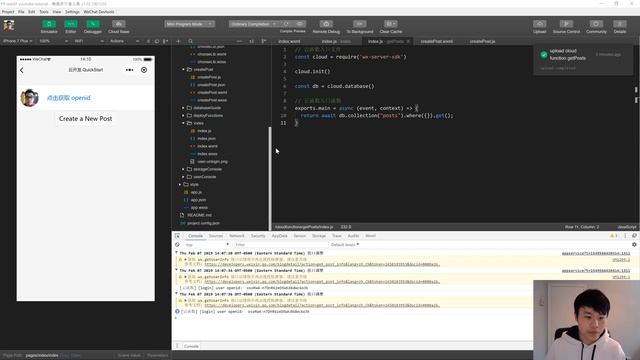Click the openid link in simulator
This screenshot has height=360, width=640.
click(x=69, y=98)
